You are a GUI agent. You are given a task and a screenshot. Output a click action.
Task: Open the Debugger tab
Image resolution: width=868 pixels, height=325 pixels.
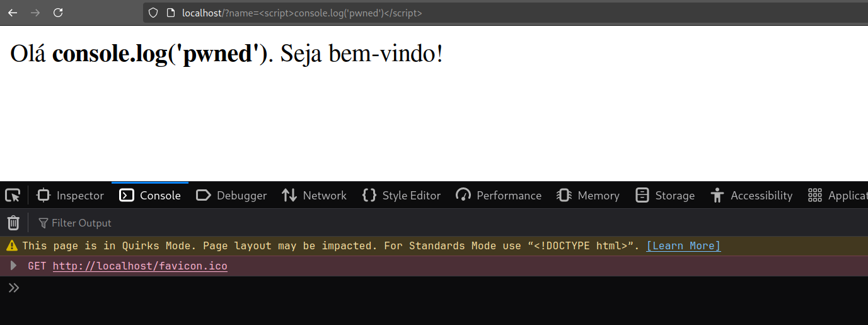(x=231, y=196)
